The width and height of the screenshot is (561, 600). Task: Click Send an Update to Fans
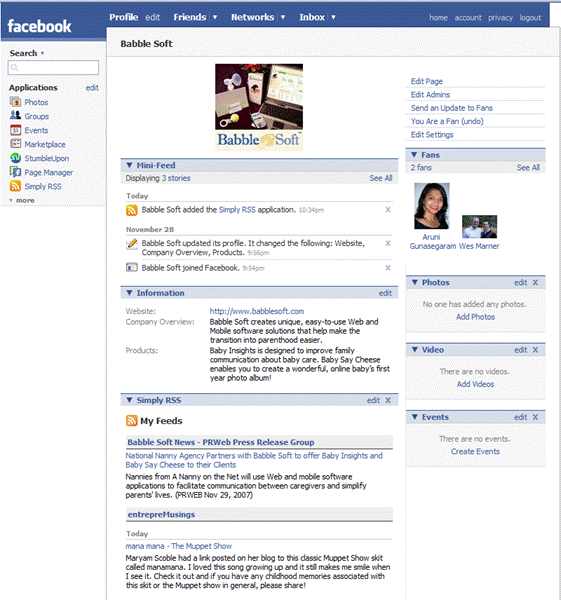pos(452,108)
